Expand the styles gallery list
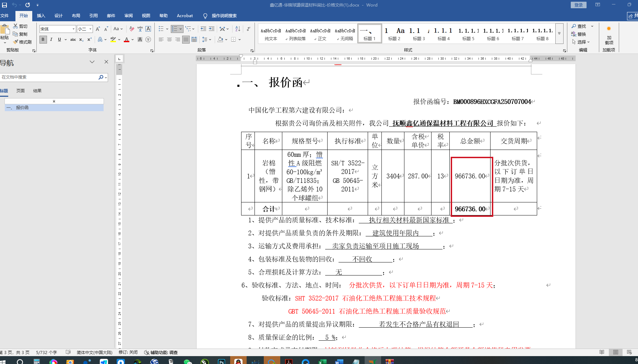Image resolution: width=638 pixels, height=364 pixels. click(x=559, y=33)
